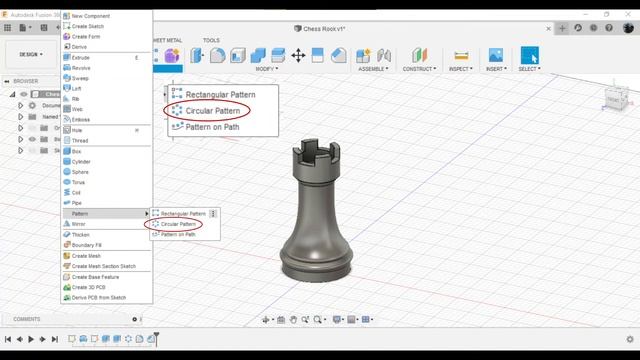Step timeline back one feature
This screenshot has height=360, width=640.
click(x=19, y=339)
